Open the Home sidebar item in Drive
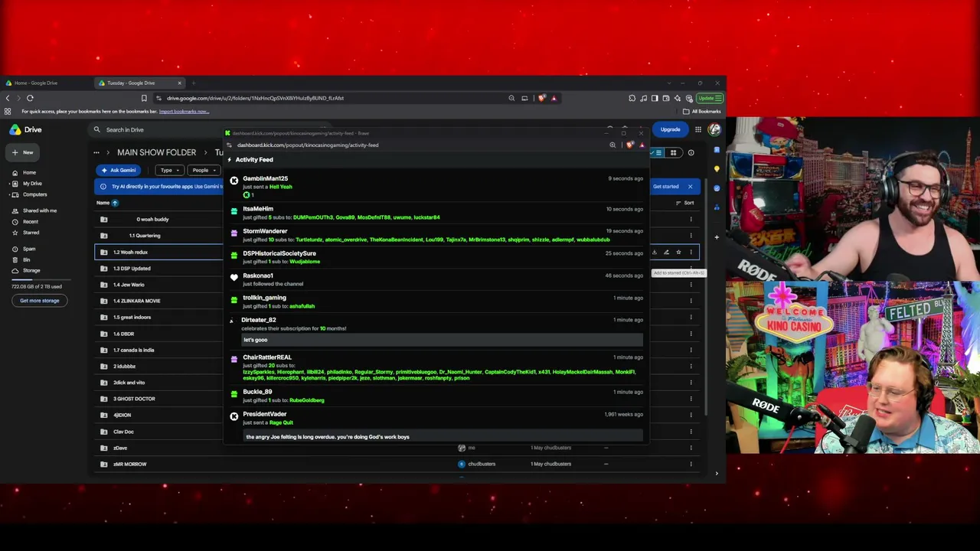The width and height of the screenshot is (980, 551). (29, 172)
